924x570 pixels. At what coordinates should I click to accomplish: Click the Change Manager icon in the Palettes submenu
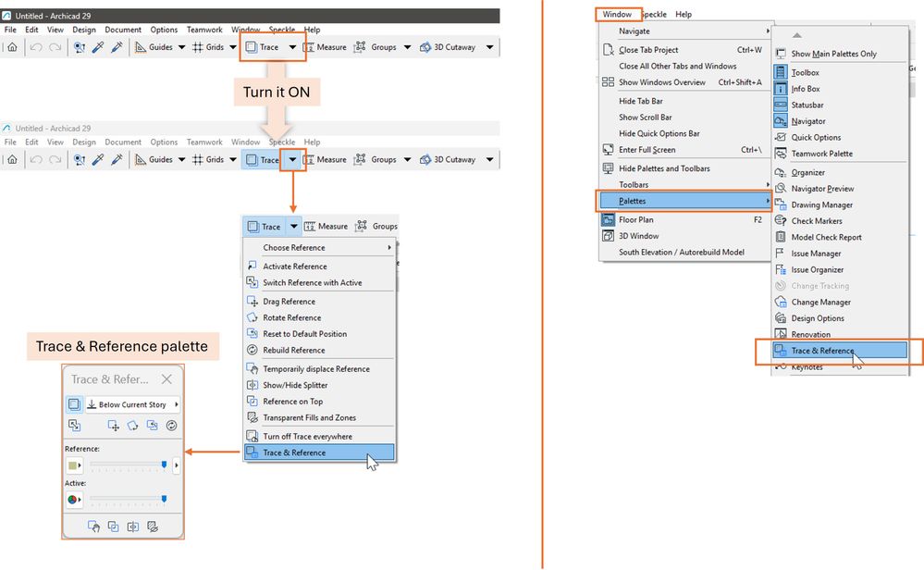(781, 302)
